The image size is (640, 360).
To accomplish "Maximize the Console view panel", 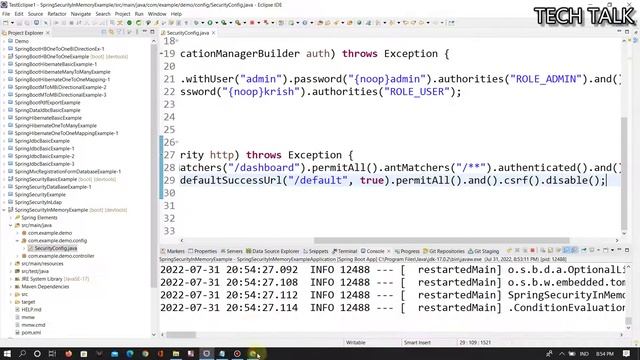I will pyautogui.click(x=627, y=250).
